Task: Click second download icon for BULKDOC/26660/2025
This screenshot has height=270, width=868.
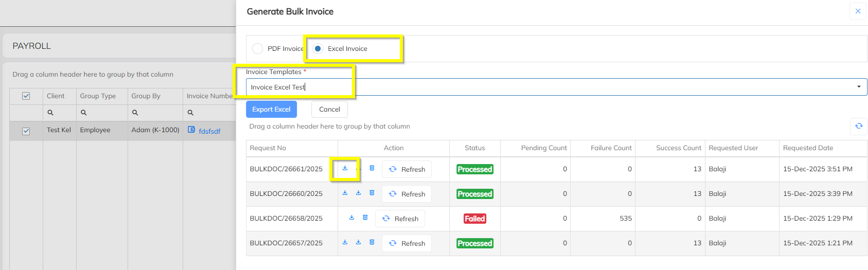Action: pyautogui.click(x=358, y=193)
